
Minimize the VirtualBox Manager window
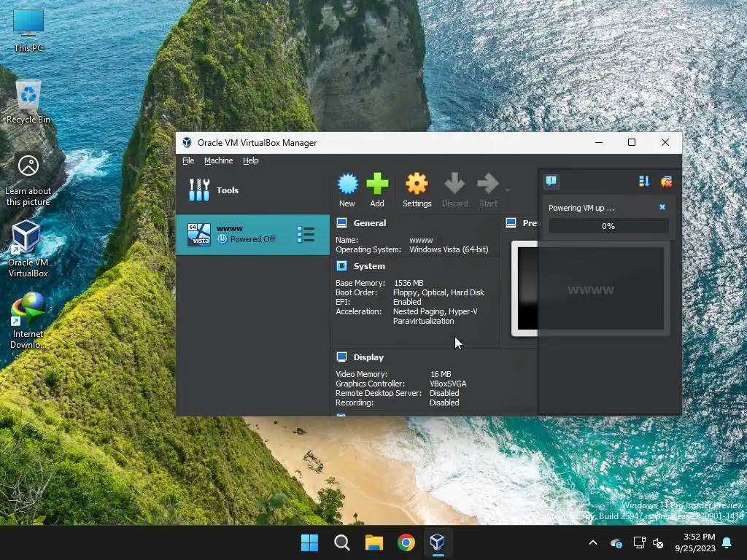click(599, 142)
